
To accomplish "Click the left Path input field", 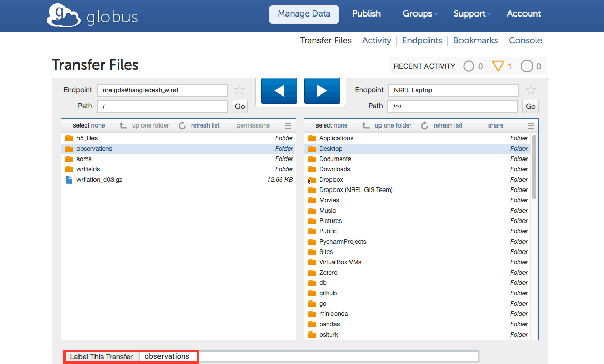I will pyautogui.click(x=162, y=106).
